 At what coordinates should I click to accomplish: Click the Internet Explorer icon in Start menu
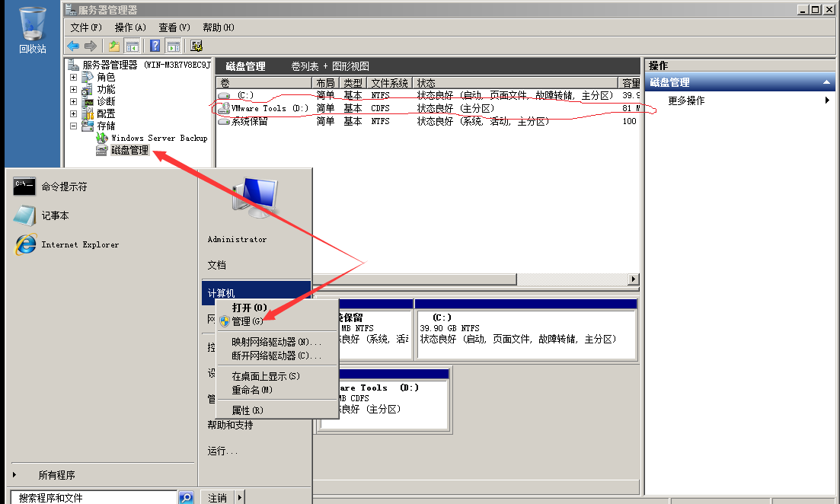25,244
